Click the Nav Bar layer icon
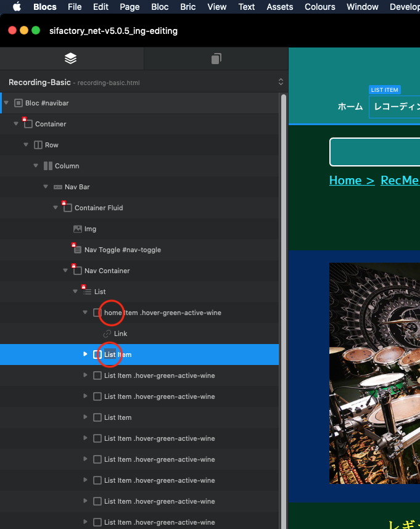The width and height of the screenshot is (420, 529). pyautogui.click(x=58, y=187)
